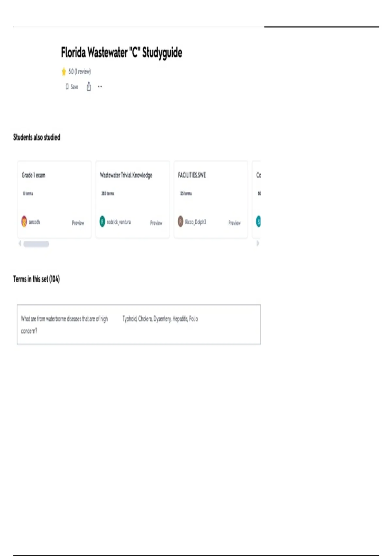392x556 pixels.
Task: Open the FACILITIES.SWE card title
Action: coord(192,175)
